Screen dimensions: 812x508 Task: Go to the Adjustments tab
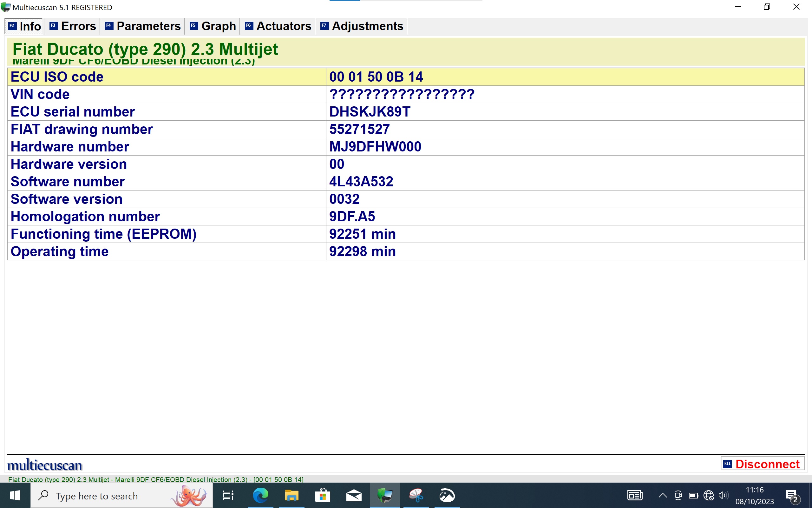[x=362, y=26]
